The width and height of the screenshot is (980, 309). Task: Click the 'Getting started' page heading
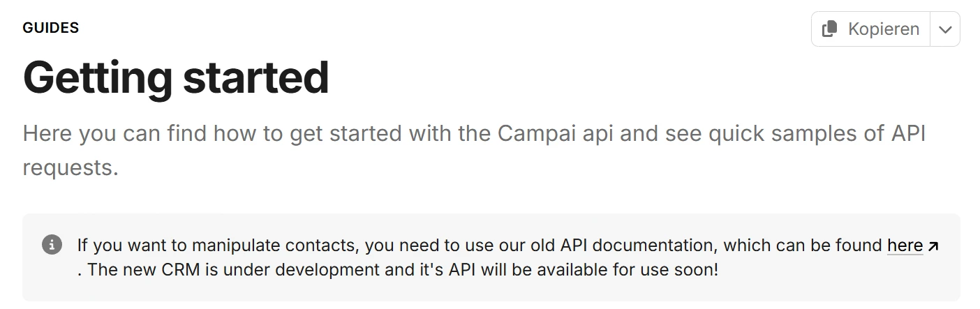[x=176, y=77]
